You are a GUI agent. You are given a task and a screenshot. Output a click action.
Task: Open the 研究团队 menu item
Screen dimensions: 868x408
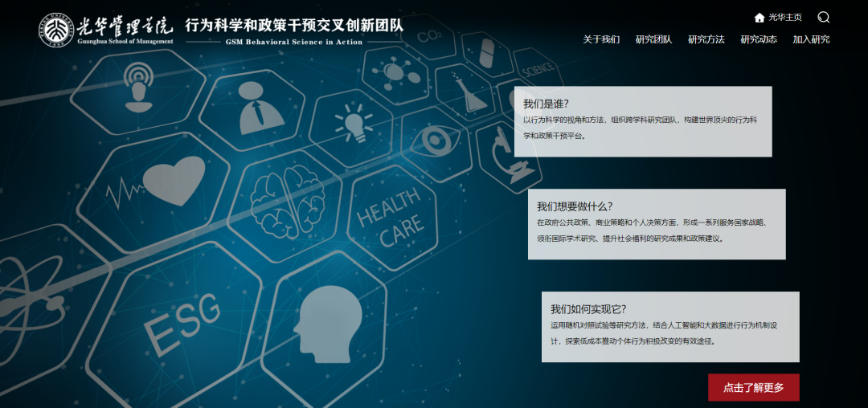click(x=653, y=39)
